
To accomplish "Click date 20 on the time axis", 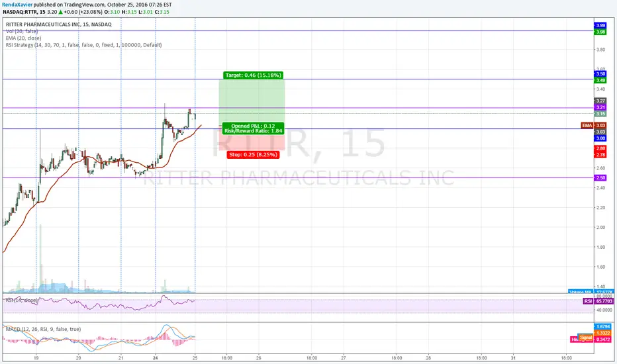I will (x=78, y=358).
